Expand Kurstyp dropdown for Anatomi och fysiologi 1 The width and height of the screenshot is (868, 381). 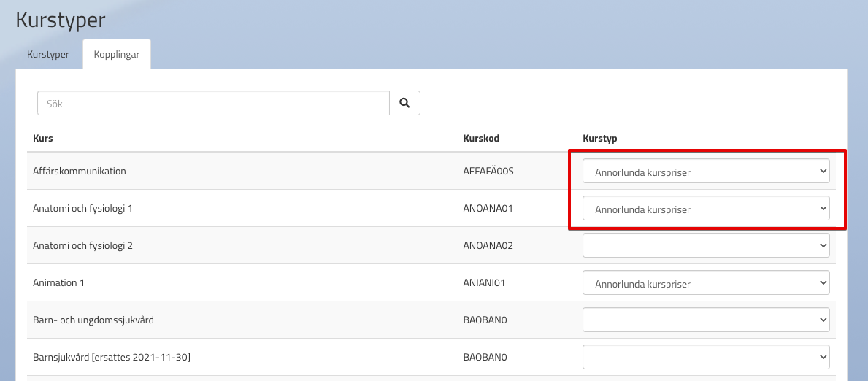click(705, 209)
